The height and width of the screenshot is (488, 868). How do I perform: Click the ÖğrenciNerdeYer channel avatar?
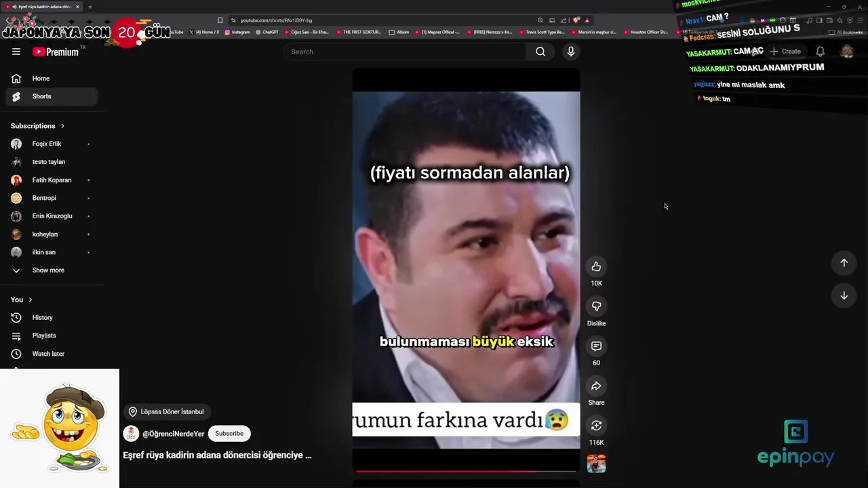(x=131, y=434)
